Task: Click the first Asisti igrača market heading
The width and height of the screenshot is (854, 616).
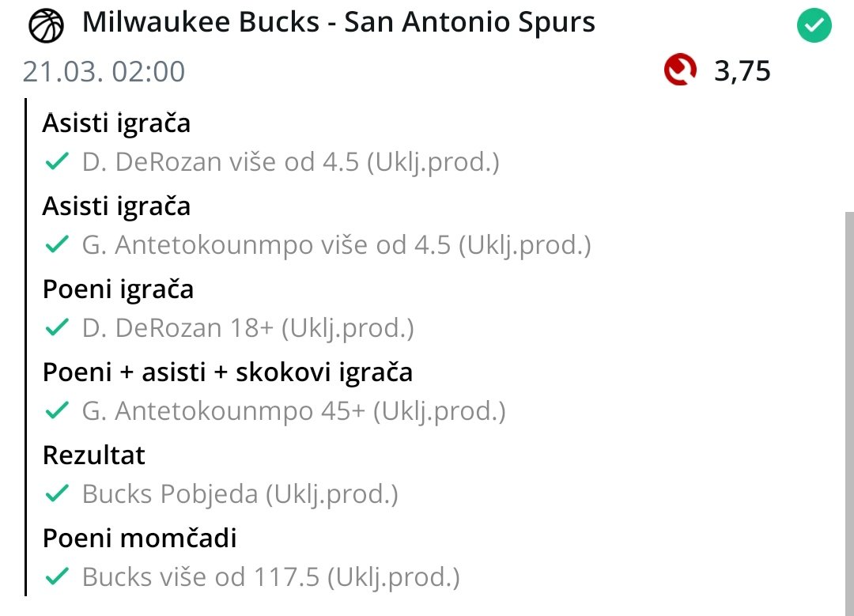Action: click(x=116, y=123)
